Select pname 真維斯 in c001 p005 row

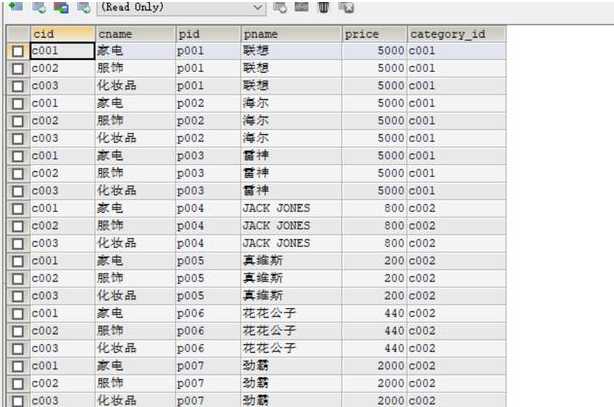click(291, 261)
